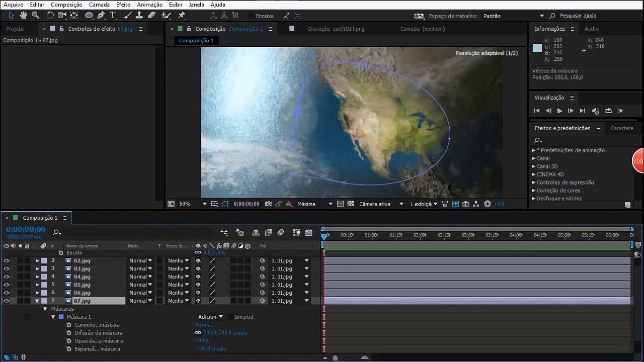Open the Composição menu
The image size is (644, 362).
(66, 5)
